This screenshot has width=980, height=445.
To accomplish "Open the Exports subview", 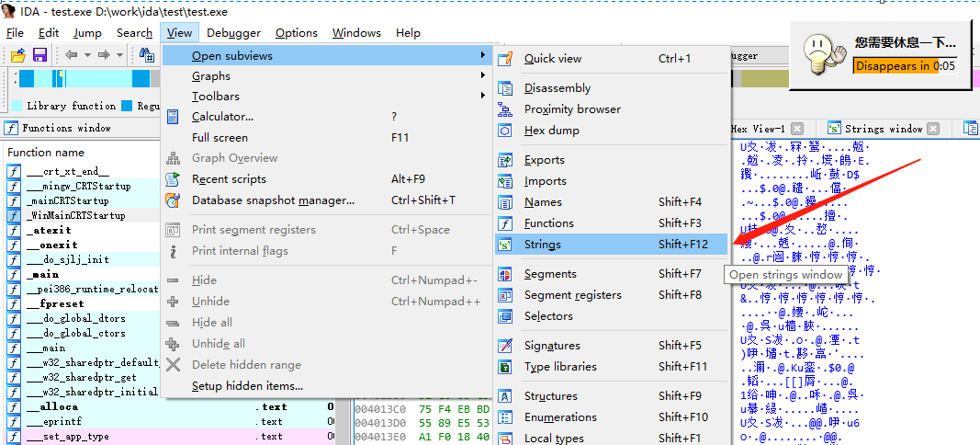I will (x=612, y=160).
